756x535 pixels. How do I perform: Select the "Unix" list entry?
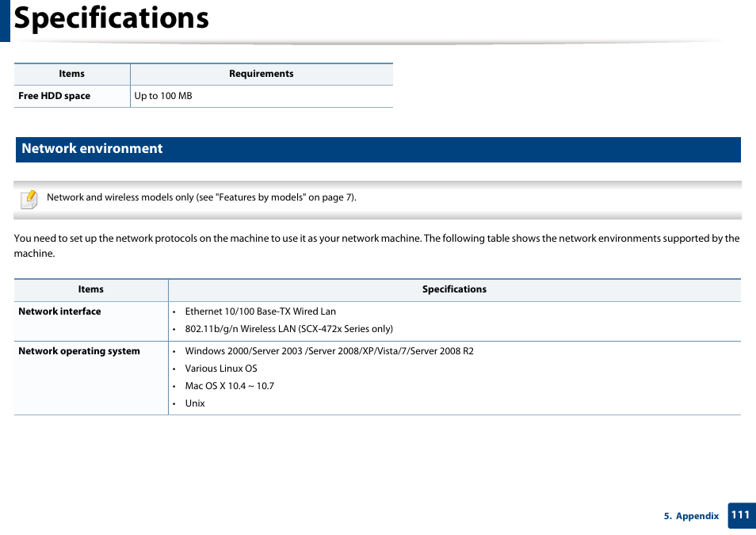(x=195, y=403)
